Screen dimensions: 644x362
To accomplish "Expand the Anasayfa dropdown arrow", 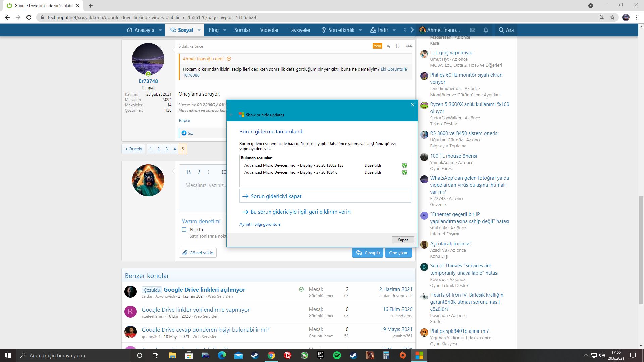I will [160, 30].
